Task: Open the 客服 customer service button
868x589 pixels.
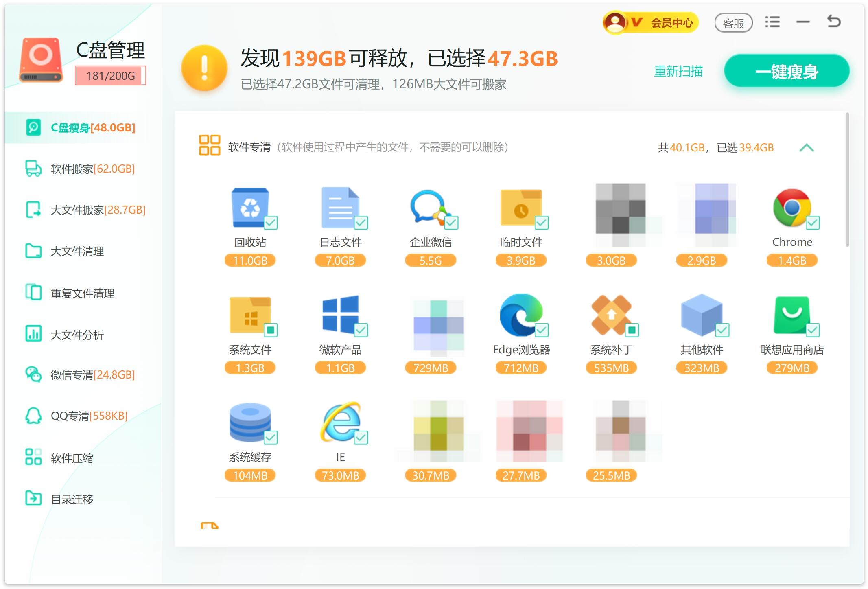Action: tap(733, 23)
